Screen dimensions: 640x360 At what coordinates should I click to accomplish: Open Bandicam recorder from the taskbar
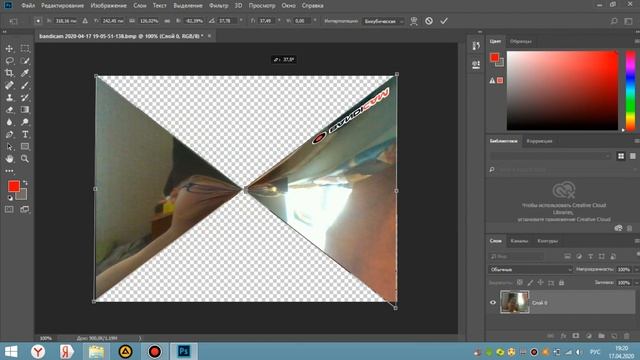154,351
